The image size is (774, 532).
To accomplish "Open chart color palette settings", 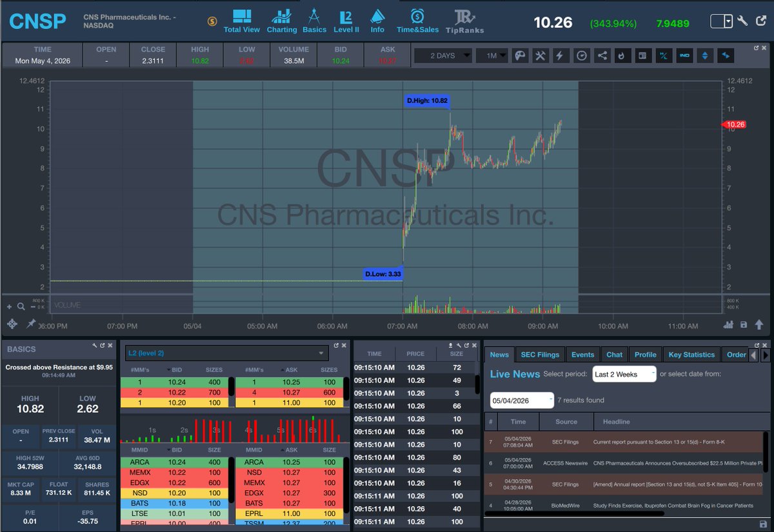I will 519,55.
